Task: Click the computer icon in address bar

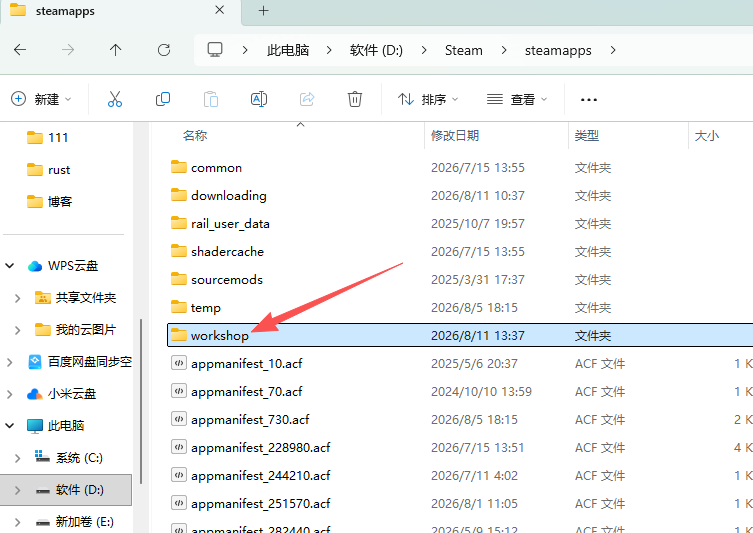Action: 215,50
